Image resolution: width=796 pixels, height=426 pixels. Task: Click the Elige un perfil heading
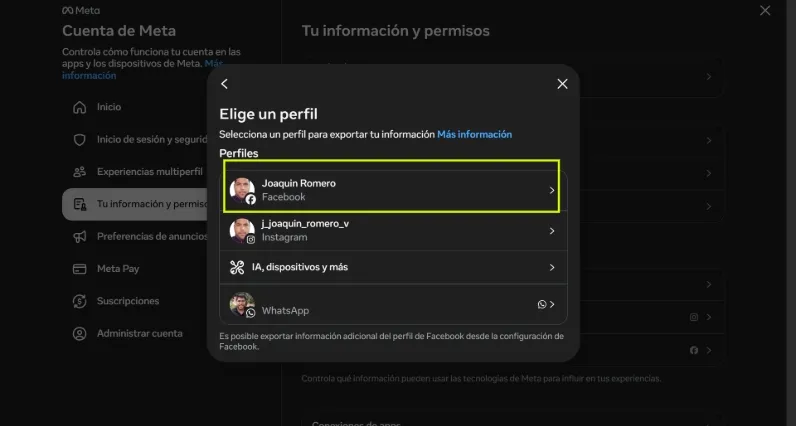[269, 114]
